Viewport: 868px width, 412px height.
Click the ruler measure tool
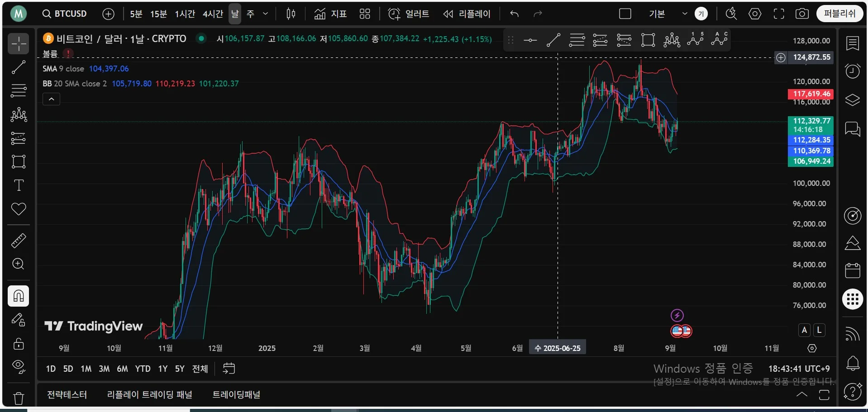click(18, 241)
